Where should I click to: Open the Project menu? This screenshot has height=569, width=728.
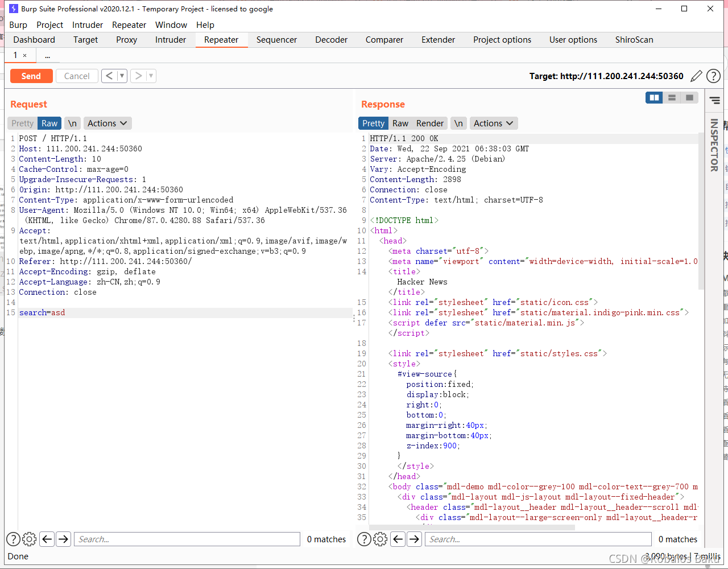[50, 25]
